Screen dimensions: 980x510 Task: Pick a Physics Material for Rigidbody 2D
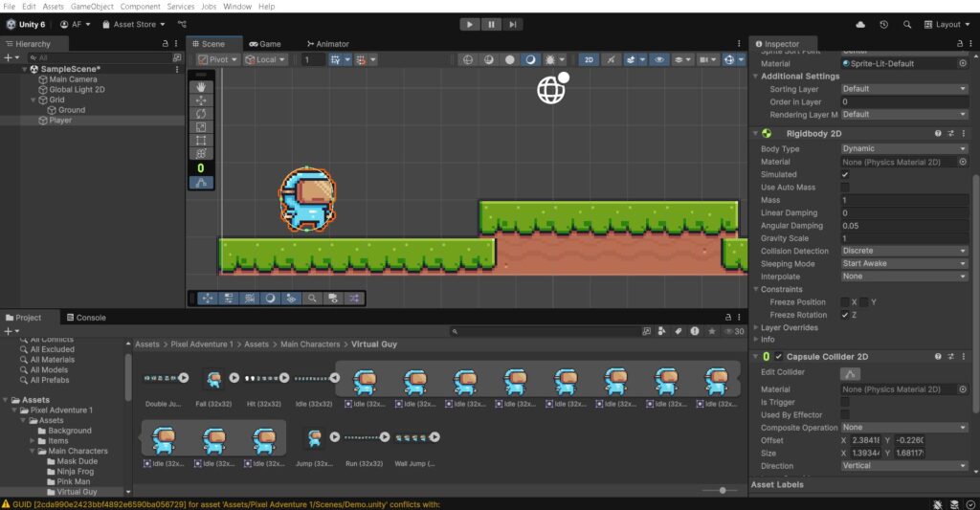pyautogui.click(x=963, y=162)
